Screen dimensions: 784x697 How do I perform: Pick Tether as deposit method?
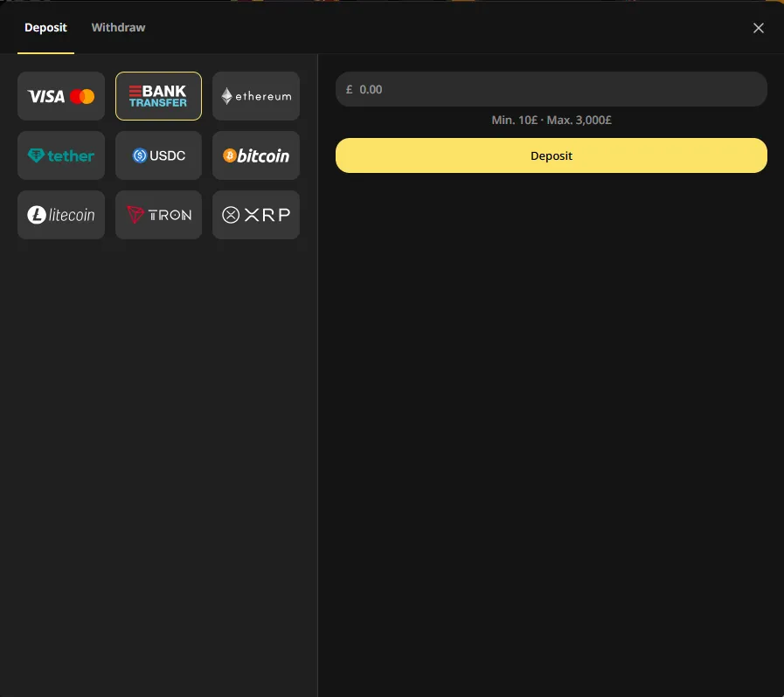point(61,155)
